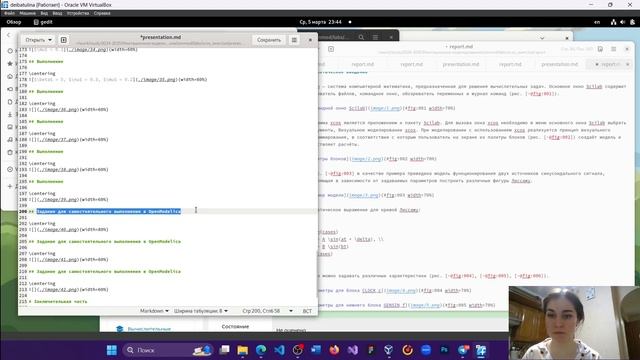Screen dimensions: 640x360
Task: Open the Машина menu in VirtualBox
Action: (x=27, y=13)
